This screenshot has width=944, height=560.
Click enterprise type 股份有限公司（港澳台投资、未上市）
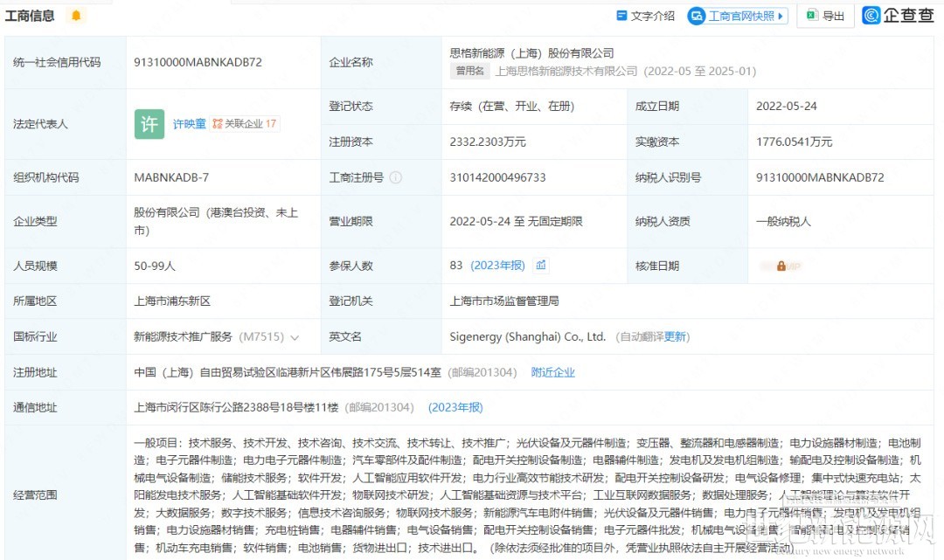pyautogui.click(x=216, y=221)
